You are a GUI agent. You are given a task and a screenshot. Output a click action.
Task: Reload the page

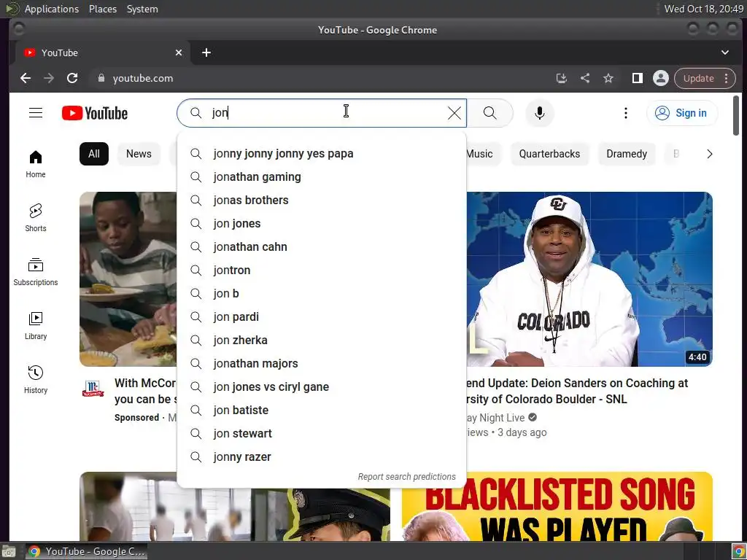[x=72, y=78]
